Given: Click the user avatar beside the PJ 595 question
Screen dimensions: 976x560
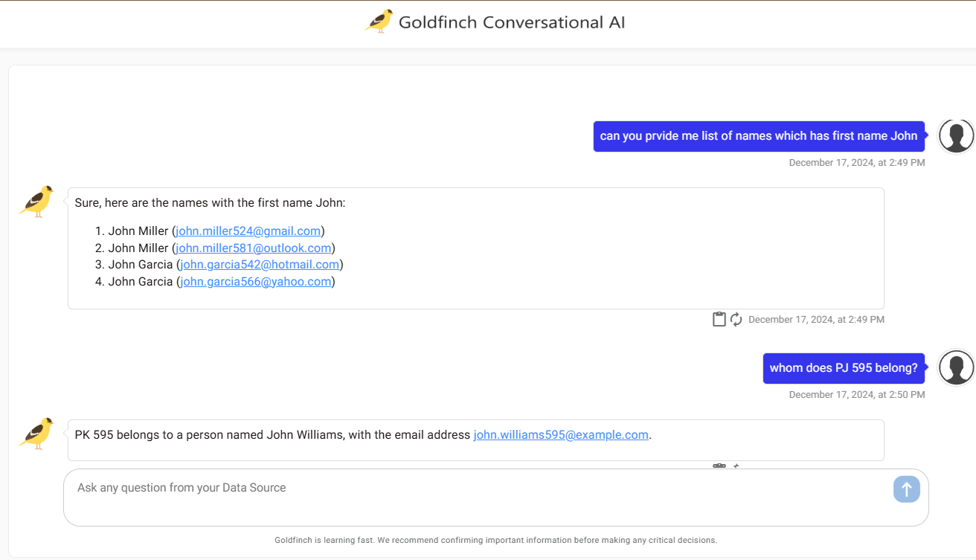Looking at the screenshot, I should click(956, 367).
